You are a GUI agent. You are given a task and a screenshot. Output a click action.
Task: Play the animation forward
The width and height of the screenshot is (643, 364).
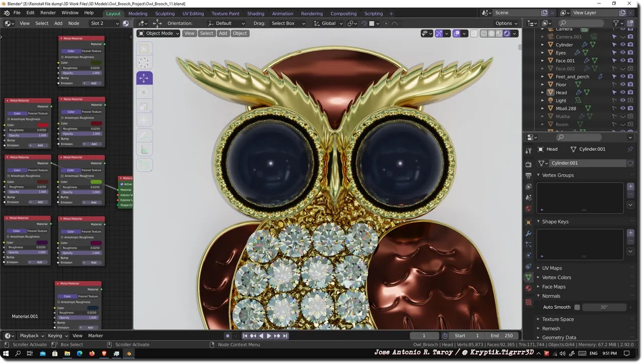click(x=269, y=336)
